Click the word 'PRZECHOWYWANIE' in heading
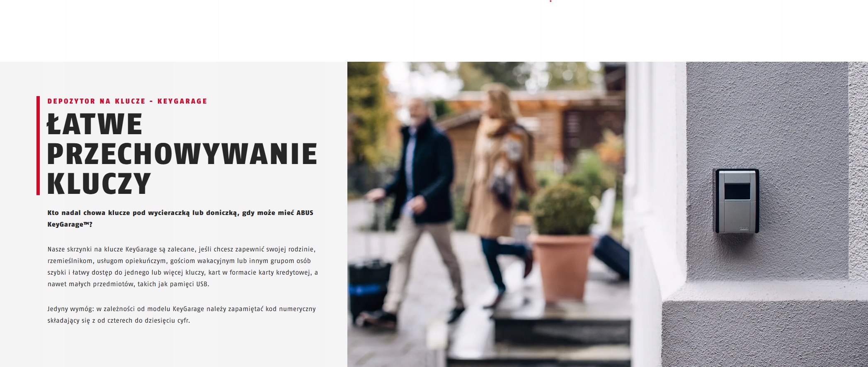 [x=182, y=154]
